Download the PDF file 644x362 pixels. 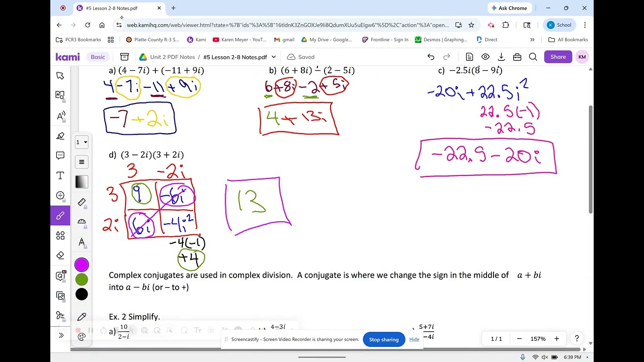tap(501, 57)
